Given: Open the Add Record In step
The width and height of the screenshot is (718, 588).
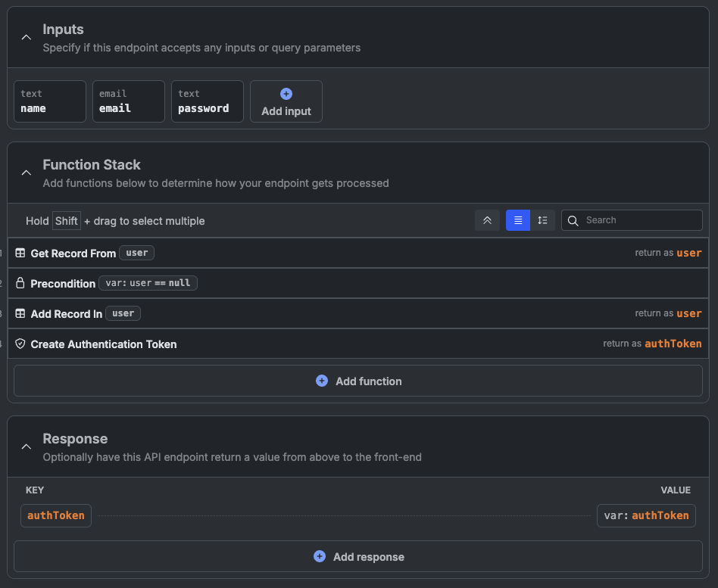Looking at the screenshot, I should pos(358,313).
